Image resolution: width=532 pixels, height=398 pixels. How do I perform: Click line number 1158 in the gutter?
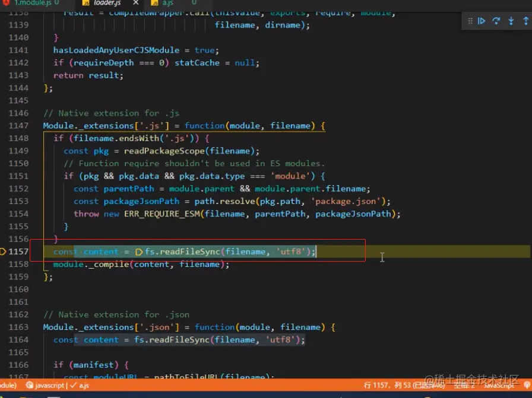tap(18, 264)
